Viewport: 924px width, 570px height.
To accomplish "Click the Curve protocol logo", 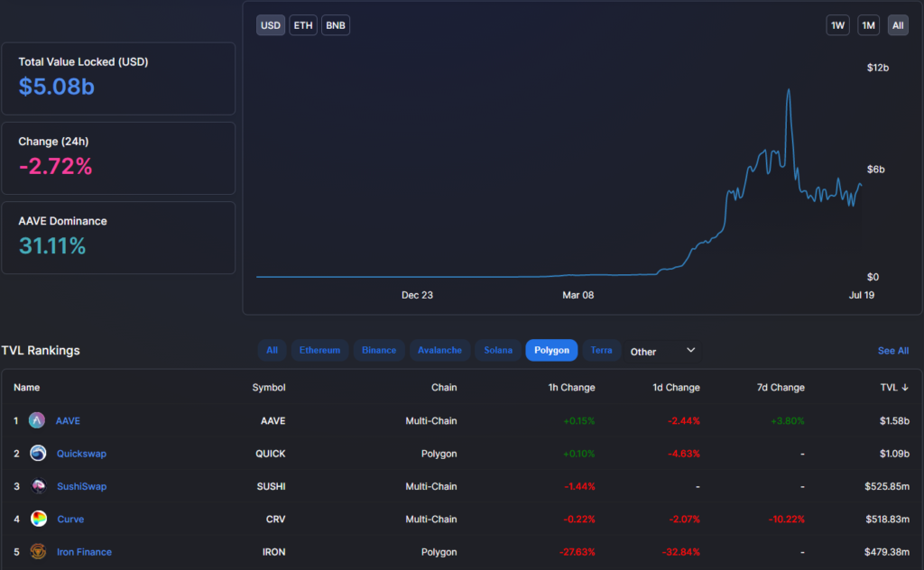I will click(x=37, y=519).
